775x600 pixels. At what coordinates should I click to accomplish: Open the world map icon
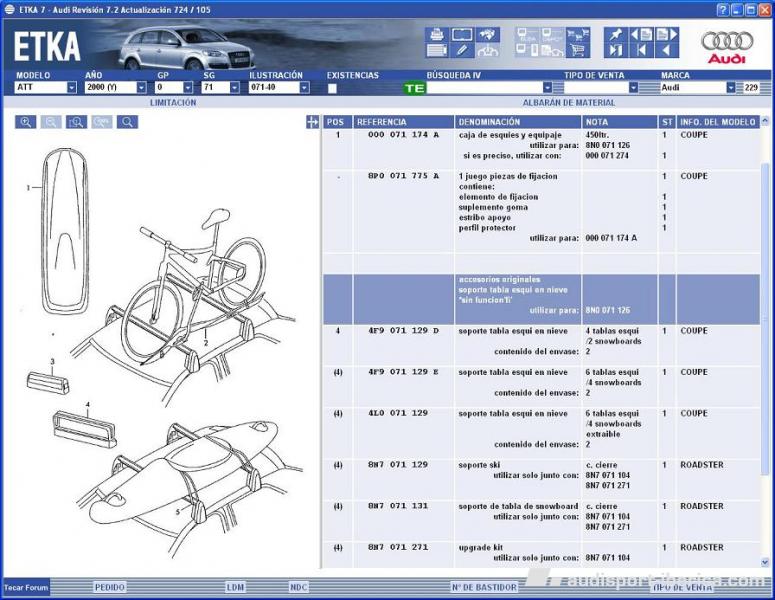click(x=487, y=35)
